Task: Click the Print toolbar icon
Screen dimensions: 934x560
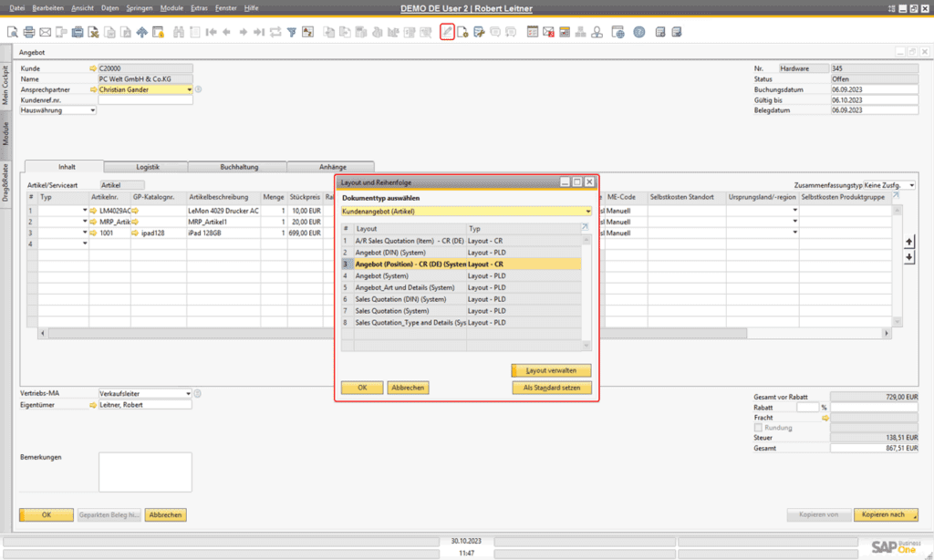Action: click(x=28, y=31)
